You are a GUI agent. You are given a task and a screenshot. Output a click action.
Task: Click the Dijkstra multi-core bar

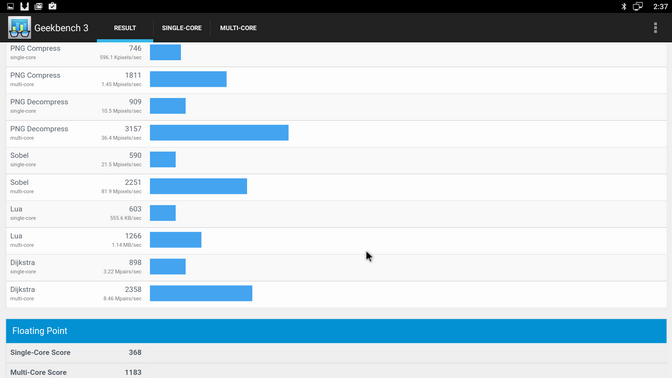tap(201, 293)
